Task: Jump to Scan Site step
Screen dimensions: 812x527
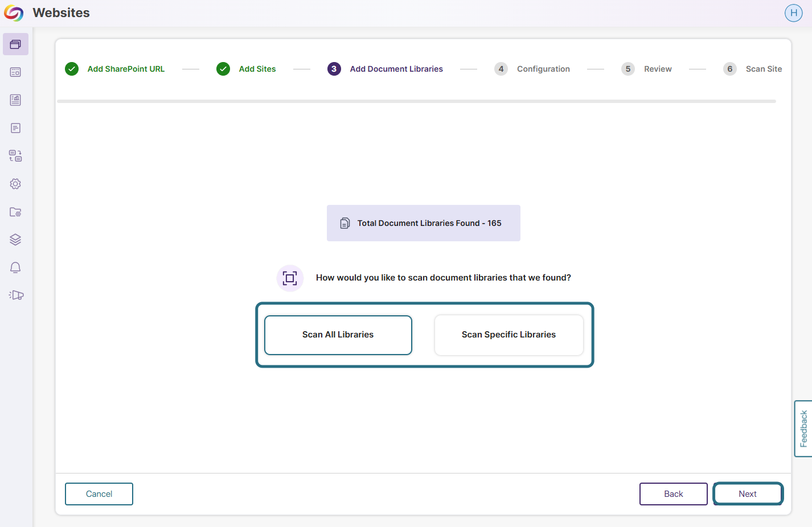Action: 764,69
